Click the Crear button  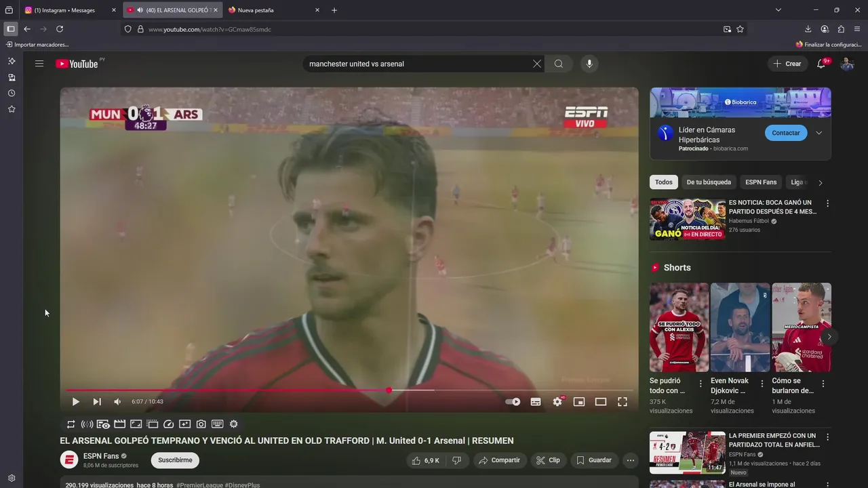[787, 64]
